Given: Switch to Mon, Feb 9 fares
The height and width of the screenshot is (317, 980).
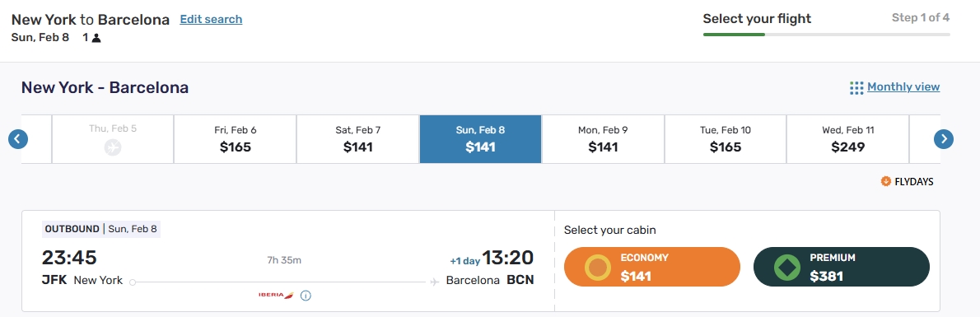Looking at the screenshot, I should pyautogui.click(x=603, y=139).
